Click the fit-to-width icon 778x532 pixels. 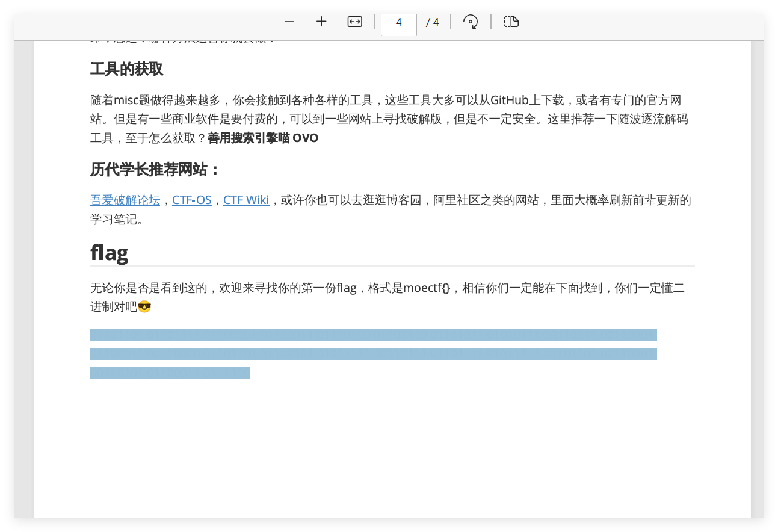click(x=354, y=22)
